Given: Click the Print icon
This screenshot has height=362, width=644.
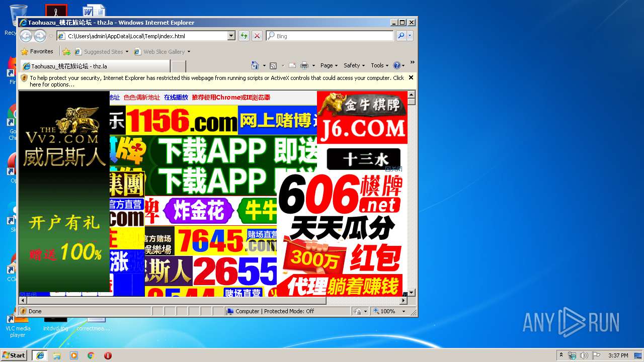Looking at the screenshot, I should (x=304, y=65).
